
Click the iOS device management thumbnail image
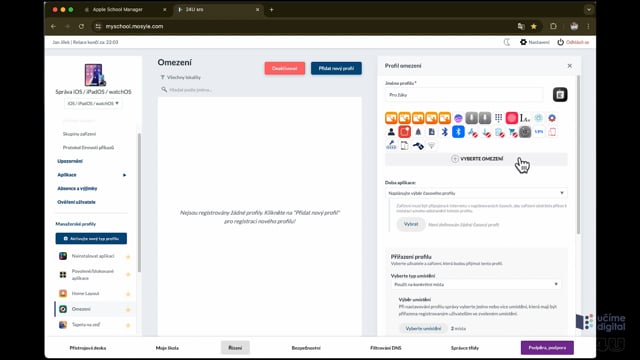click(94, 75)
